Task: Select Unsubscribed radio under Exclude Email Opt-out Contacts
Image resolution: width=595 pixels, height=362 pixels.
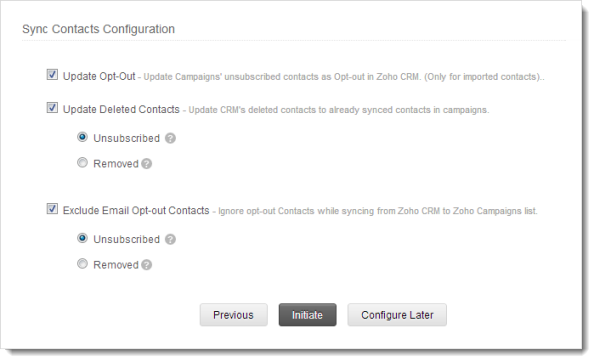Action: 82,238
